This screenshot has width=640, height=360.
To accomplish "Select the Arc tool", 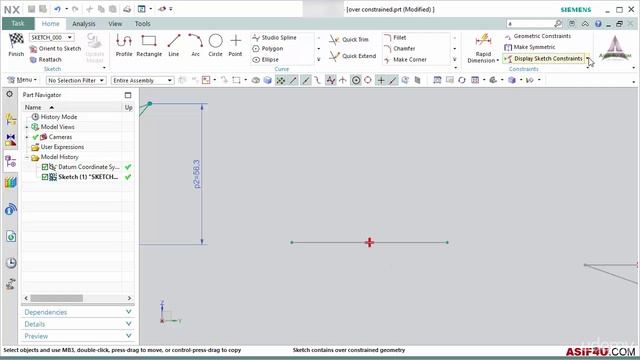I will [196, 45].
